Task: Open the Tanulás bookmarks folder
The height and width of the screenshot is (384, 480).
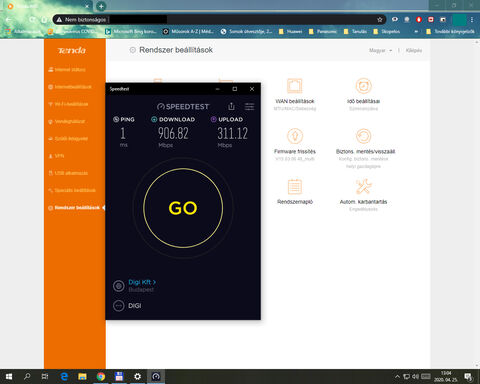Action: 355,31
